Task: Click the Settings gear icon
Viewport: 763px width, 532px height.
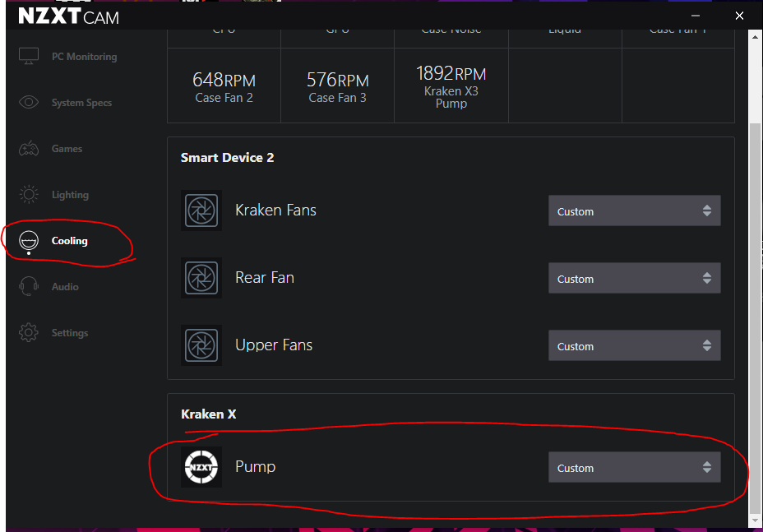Action: 29,333
